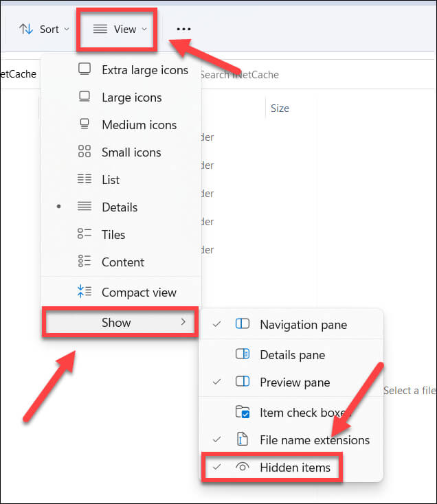Screen dimensions: 437x504
Task: Open the View dropdown menu
Action: (x=120, y=29)
